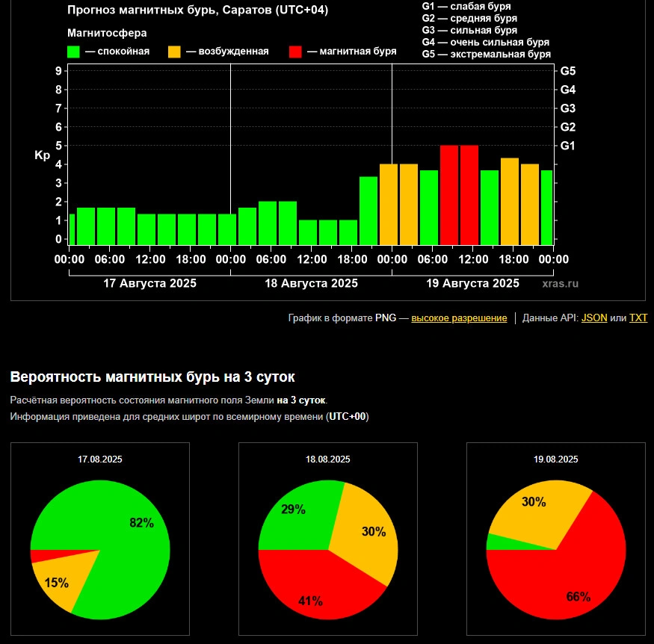Click the first red bar in the Kp chart

click(x=449, y=194)
